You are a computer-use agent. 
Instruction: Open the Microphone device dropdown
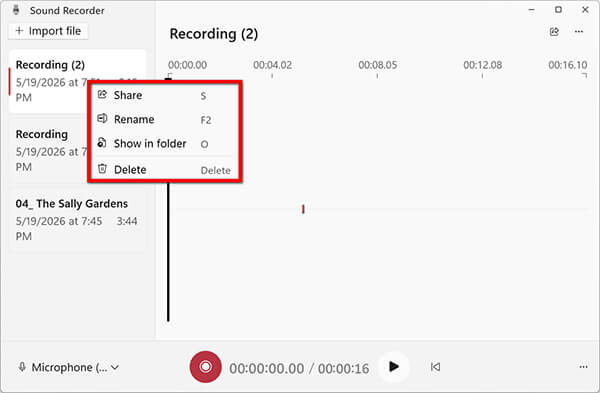pyautogui.click(x=69, y=368)
